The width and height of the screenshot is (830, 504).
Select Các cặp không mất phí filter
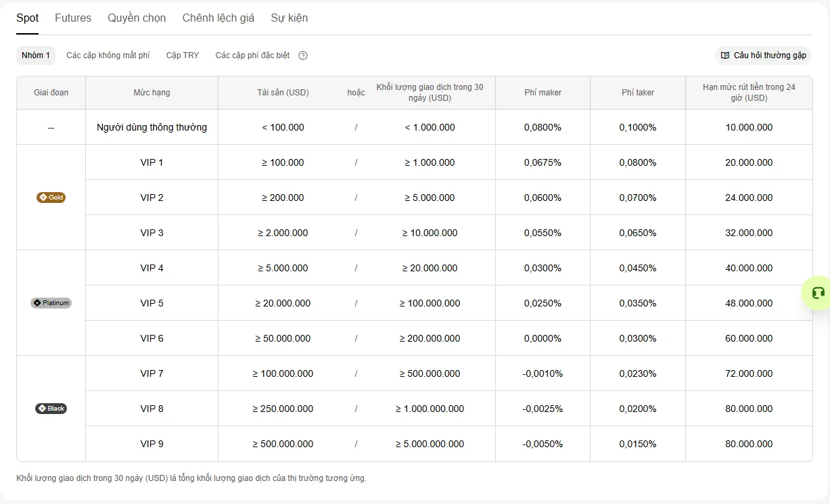[108, 55]
